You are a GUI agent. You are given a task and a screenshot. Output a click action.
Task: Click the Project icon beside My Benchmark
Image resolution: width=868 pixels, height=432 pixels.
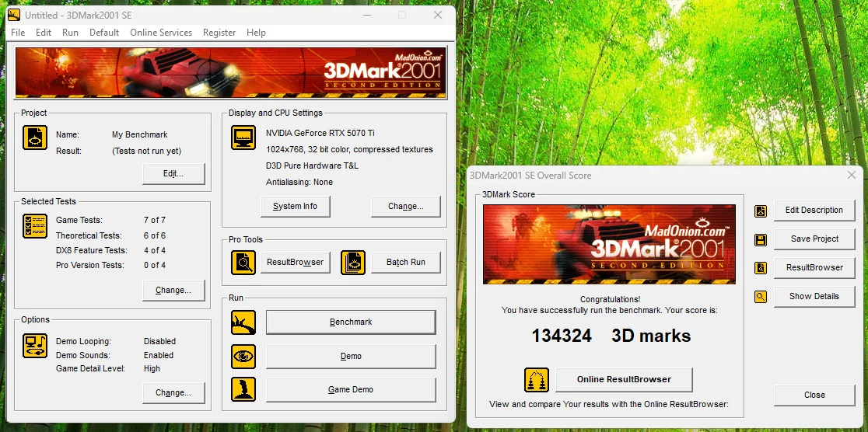[35, 138]
